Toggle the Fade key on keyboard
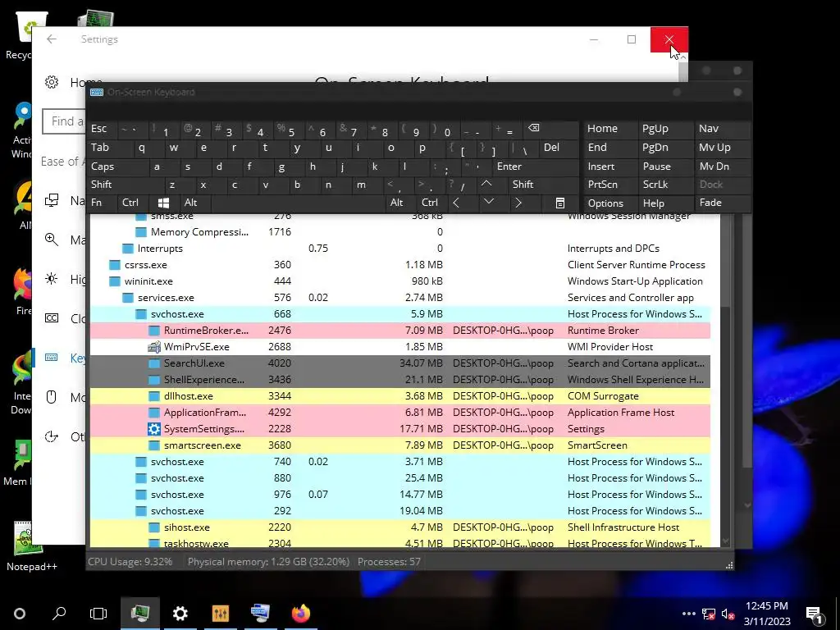Image resolution: width=840 pixels, height=630 pixels. coord(722,203)
